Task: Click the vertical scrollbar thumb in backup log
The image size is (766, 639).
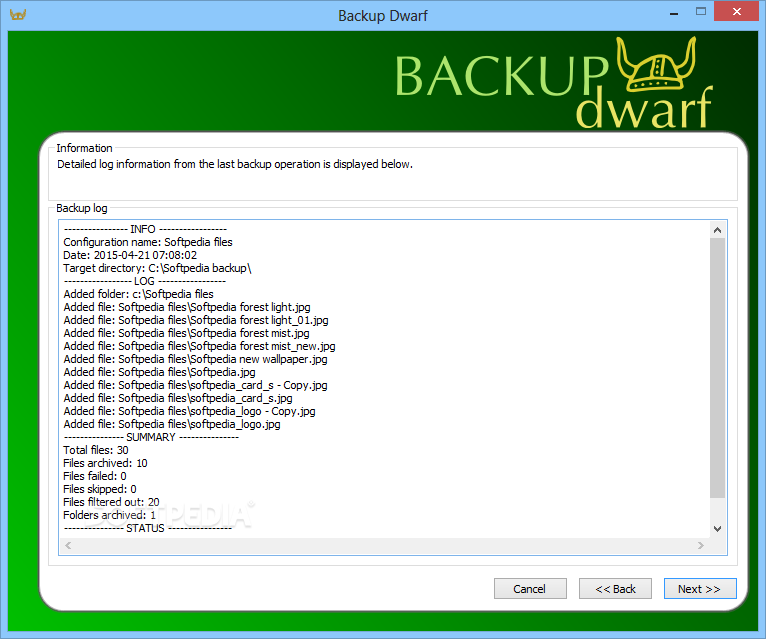Action: [x=717, y=368]
